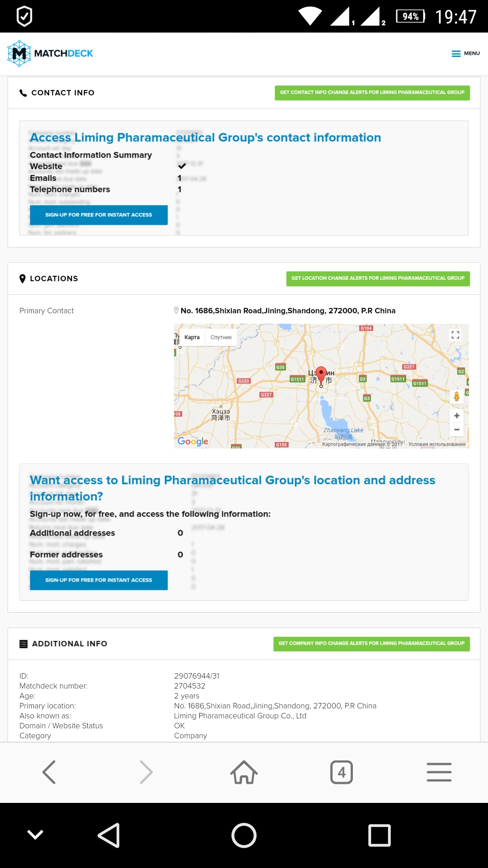
Task: Go back using the browser back arrow
Action: point(49,772)
